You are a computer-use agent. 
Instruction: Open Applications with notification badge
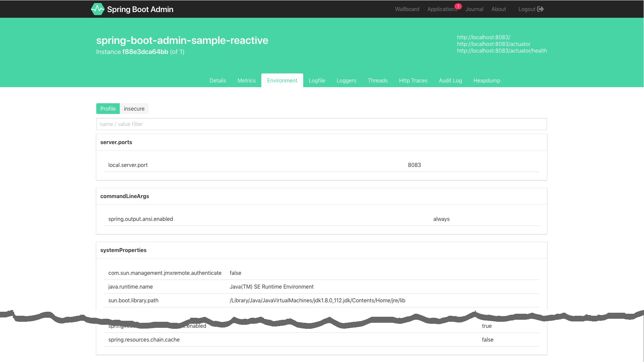click(442, 9)
